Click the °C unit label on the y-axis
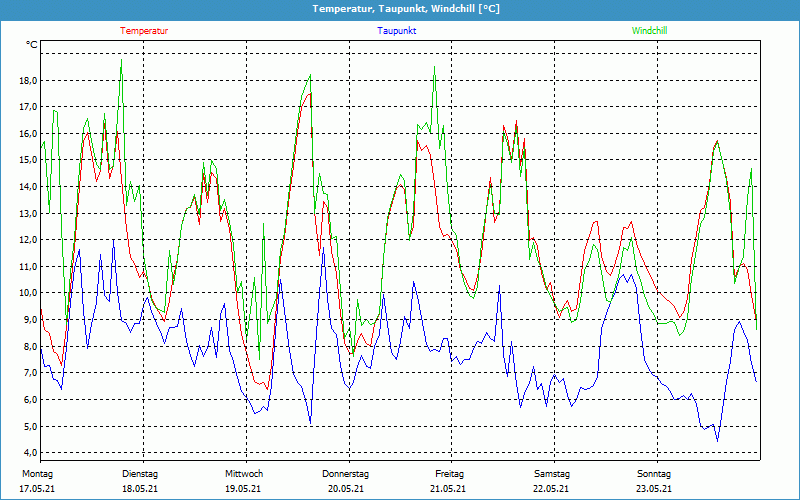 pyautogui.click(x=32, y=45)
